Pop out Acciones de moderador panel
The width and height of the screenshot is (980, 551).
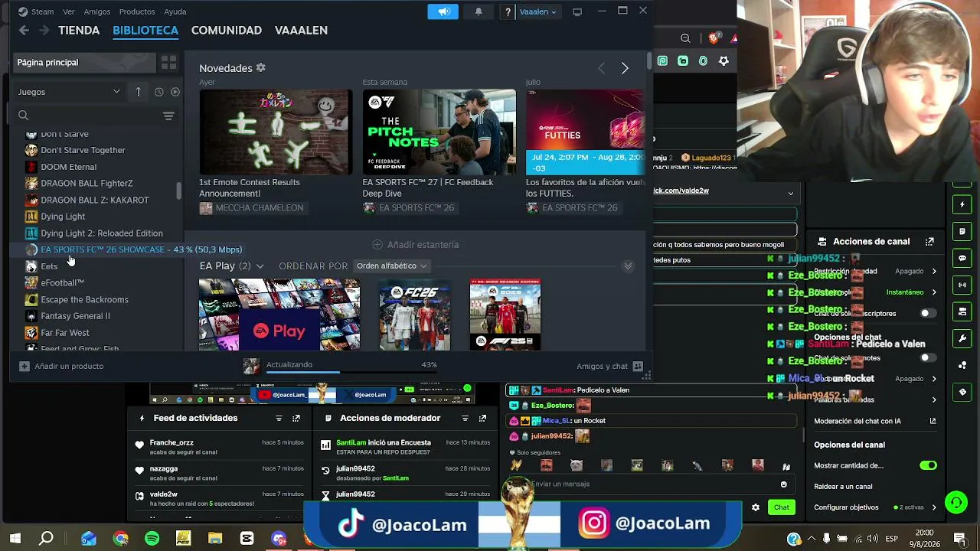482,418
